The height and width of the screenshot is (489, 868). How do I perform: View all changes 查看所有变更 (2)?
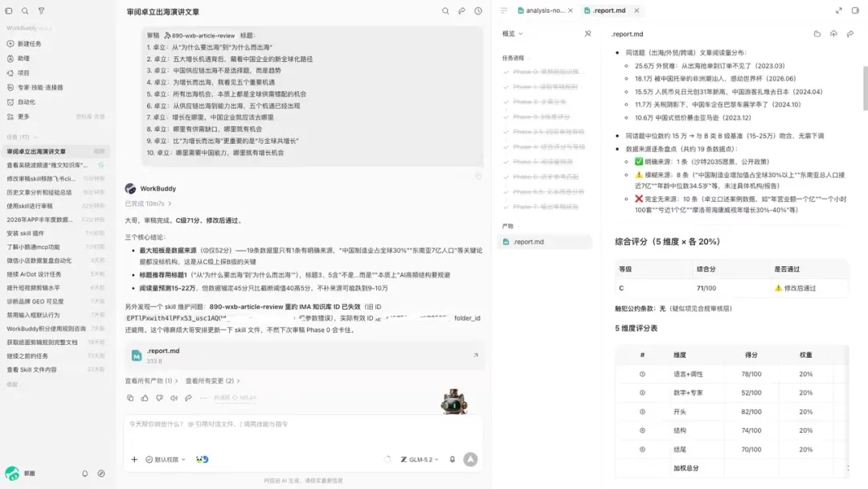tap(212, 381)
